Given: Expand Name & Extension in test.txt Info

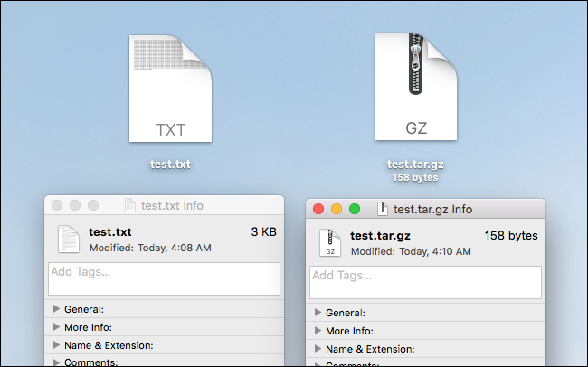Looking at the screenshot, I should pos(57,345).
